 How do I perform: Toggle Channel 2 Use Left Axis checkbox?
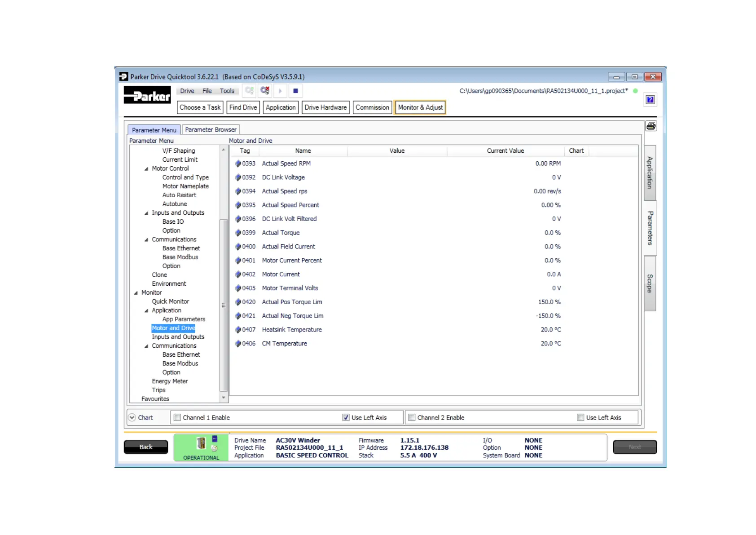point(580,418)
